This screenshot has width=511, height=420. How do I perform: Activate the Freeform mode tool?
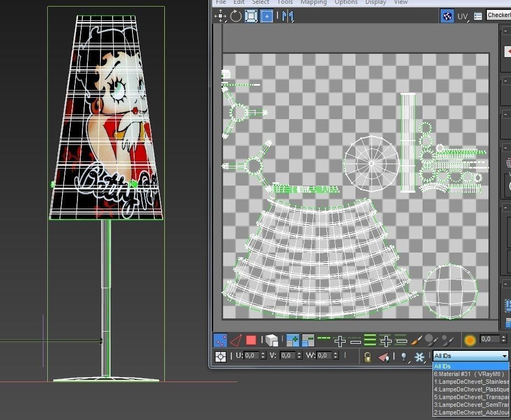point(266,16)
